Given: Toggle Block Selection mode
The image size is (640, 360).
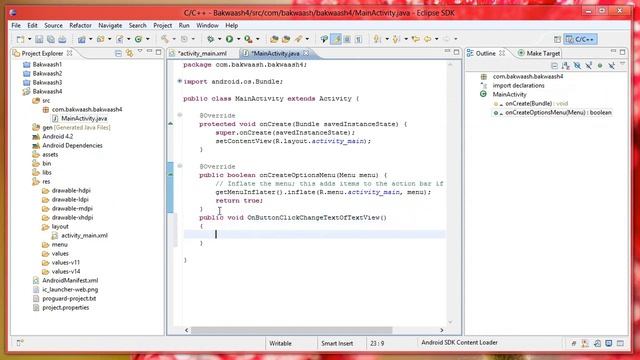Looking at the screenshot, I should (x=347, y=39).
